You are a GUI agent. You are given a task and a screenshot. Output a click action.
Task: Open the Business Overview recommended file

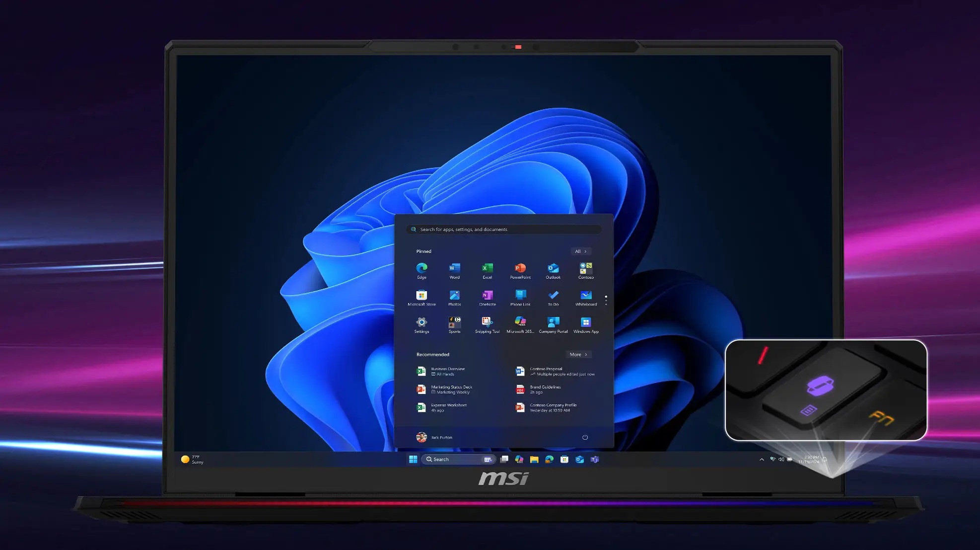click(x=441, y=372)
